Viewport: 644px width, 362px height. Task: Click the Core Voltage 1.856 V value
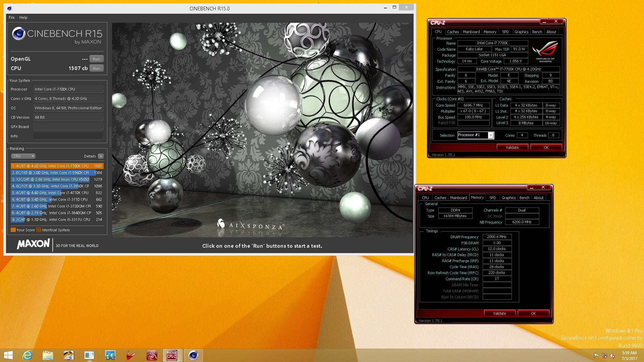click(516, 61)
